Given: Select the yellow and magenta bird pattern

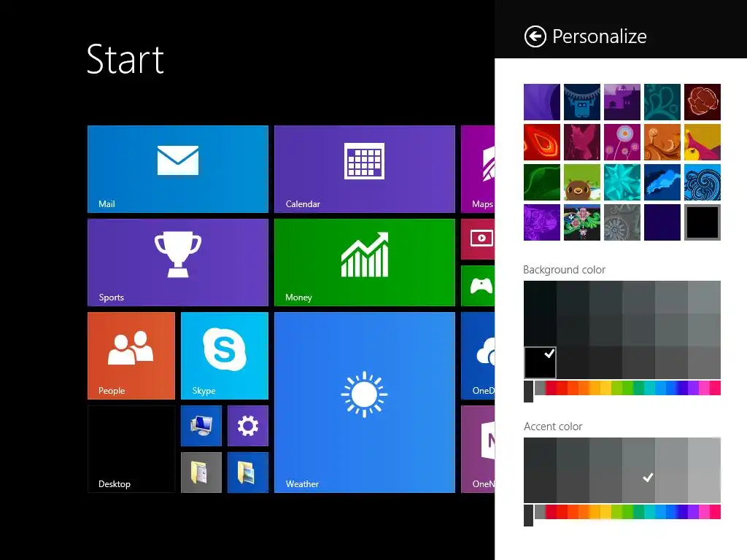Looking at the screenshot, I should point(703,142).
